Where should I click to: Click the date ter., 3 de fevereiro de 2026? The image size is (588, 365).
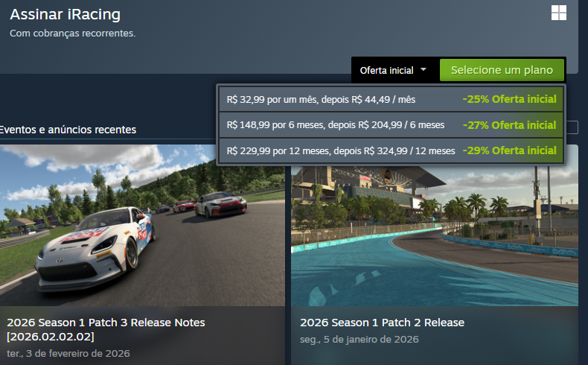[68, 353]
